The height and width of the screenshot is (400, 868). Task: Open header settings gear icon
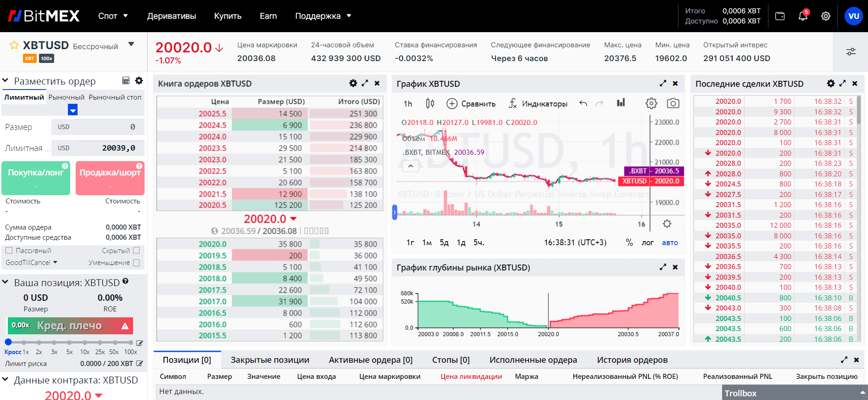pyautogui.click(x=826, y=16)
